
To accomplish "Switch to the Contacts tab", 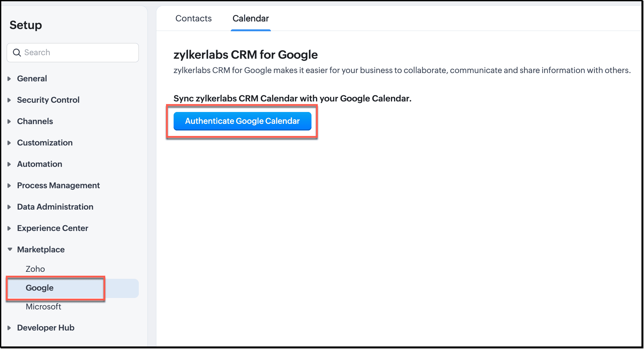I will pyautogui.click(x=193, y=19).
